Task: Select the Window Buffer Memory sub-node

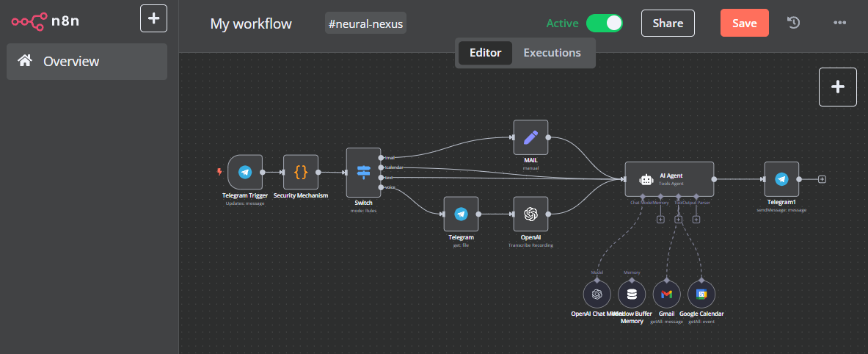Action: point(632,295)
